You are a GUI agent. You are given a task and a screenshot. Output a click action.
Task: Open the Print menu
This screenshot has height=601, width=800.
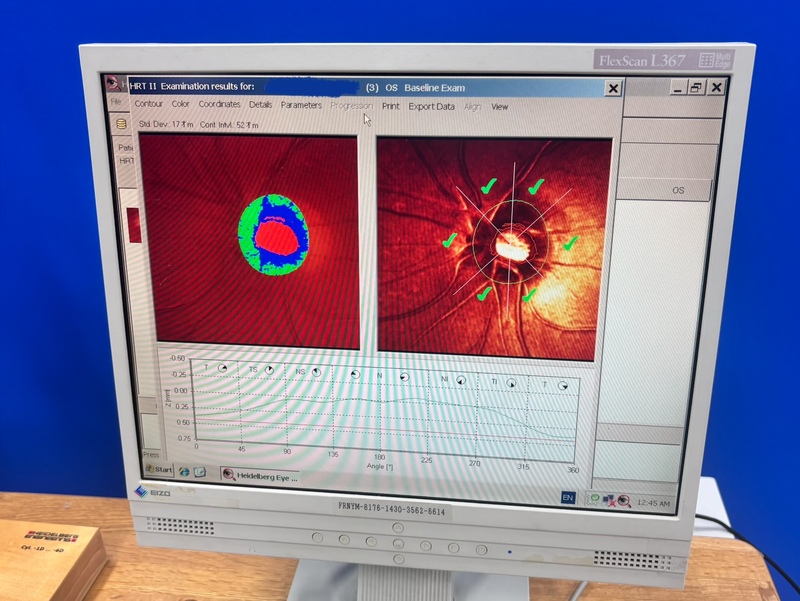390,106
